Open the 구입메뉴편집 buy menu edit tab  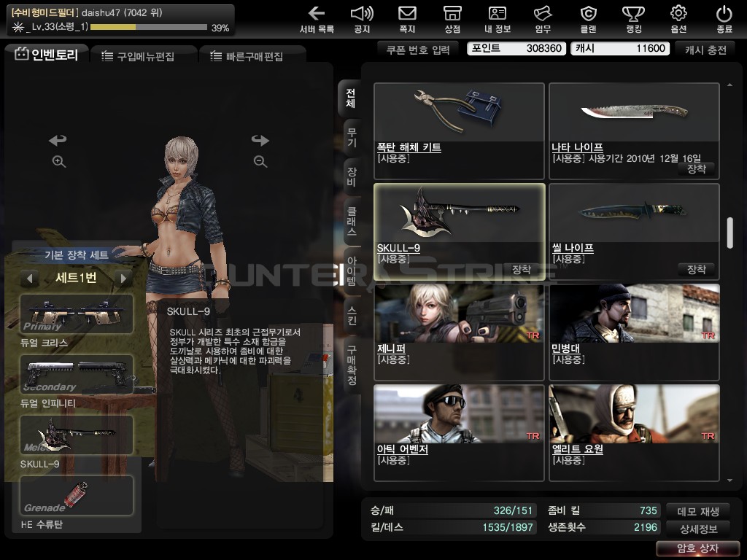pos(143,56)
